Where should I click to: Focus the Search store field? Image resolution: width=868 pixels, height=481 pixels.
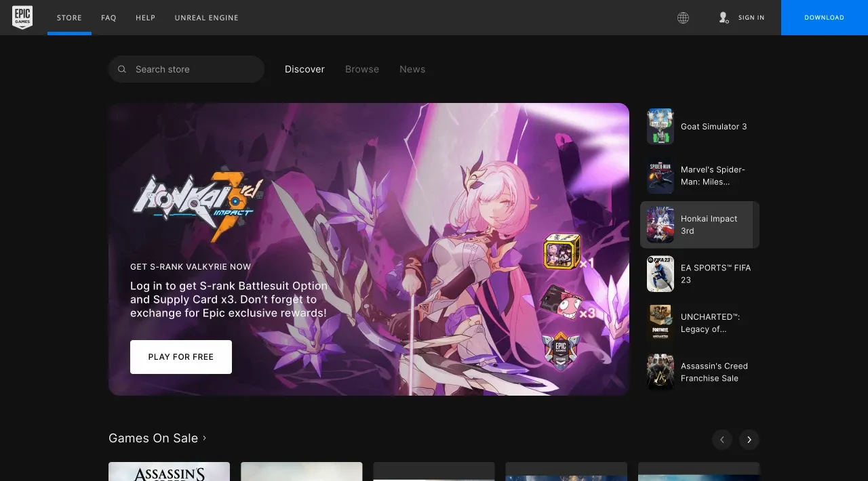click(x=186, y=69)
